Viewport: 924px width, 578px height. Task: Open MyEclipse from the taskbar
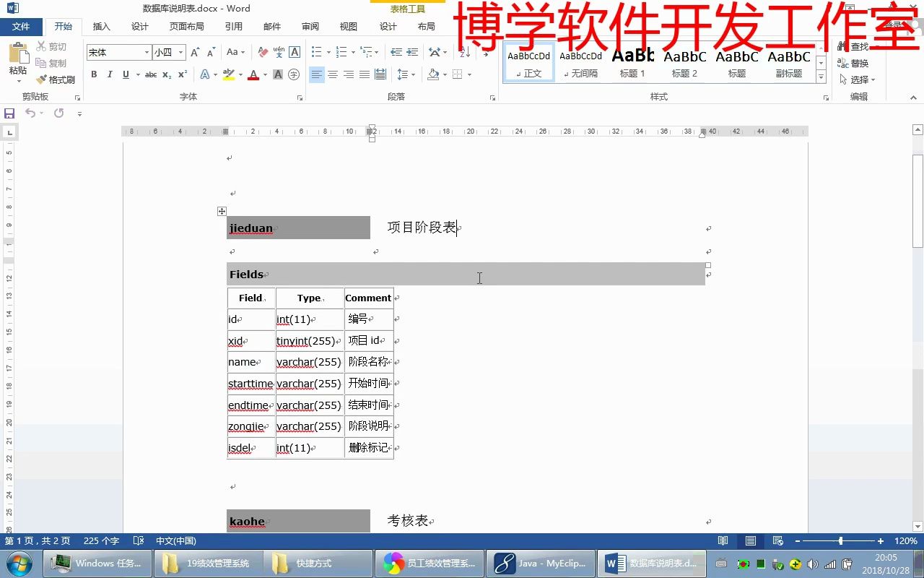(x=540, y=564)
